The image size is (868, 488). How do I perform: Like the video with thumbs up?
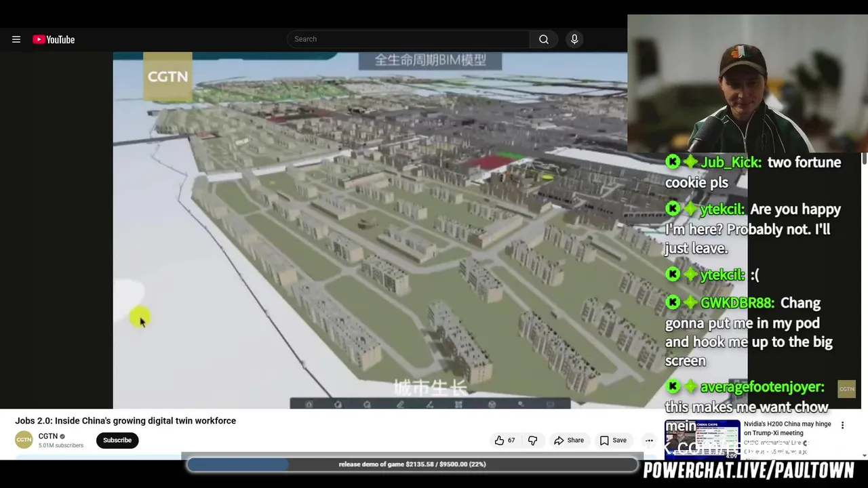(x=500, y=441)
